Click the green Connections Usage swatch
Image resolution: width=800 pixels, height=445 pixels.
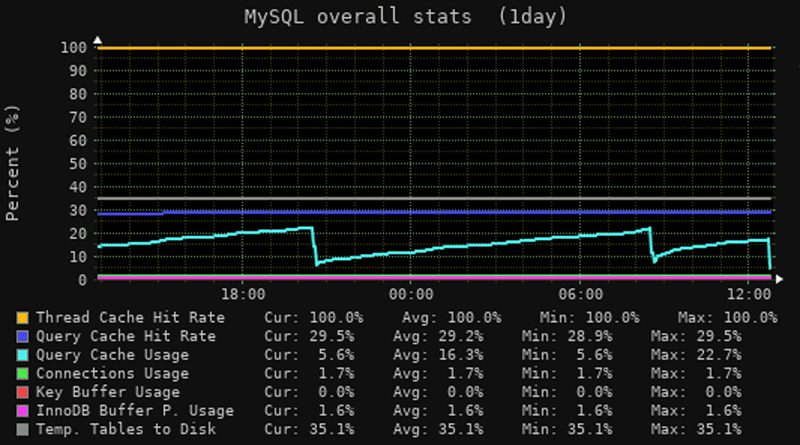(22, 374)
